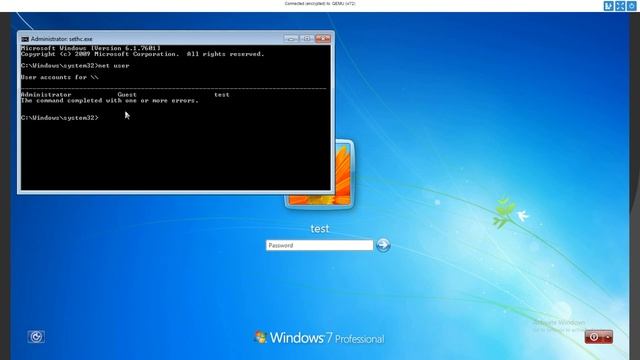This screenshot has height=360, width=640.
Task: Click the 'User accounts for \\' line
Action: (x=60, y=77)
